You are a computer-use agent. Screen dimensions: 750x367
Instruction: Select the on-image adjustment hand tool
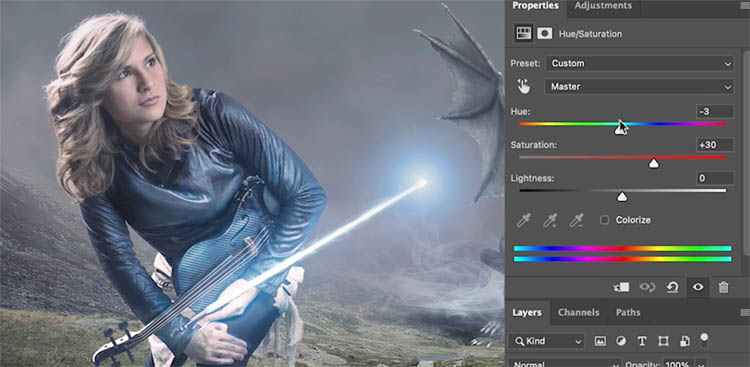tap(524, 87)
